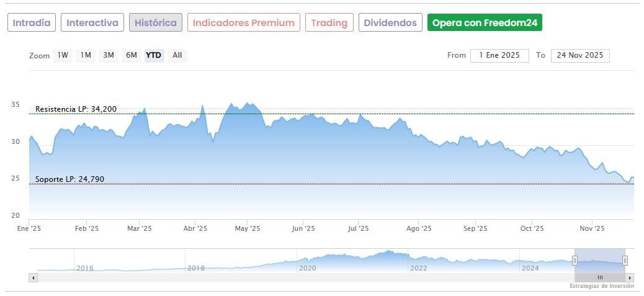
Task: Show the Dividendos tab
Action: click(x=390, y=23)
